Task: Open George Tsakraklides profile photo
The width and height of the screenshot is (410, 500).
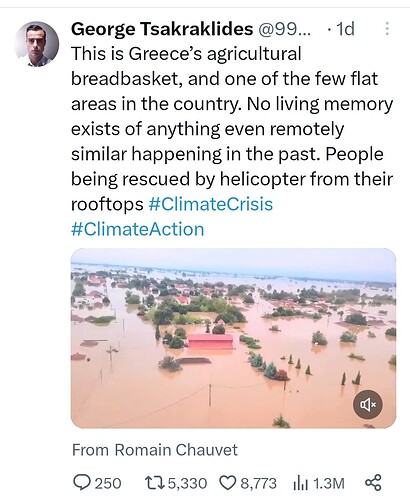Action: (x=37, y=44)
